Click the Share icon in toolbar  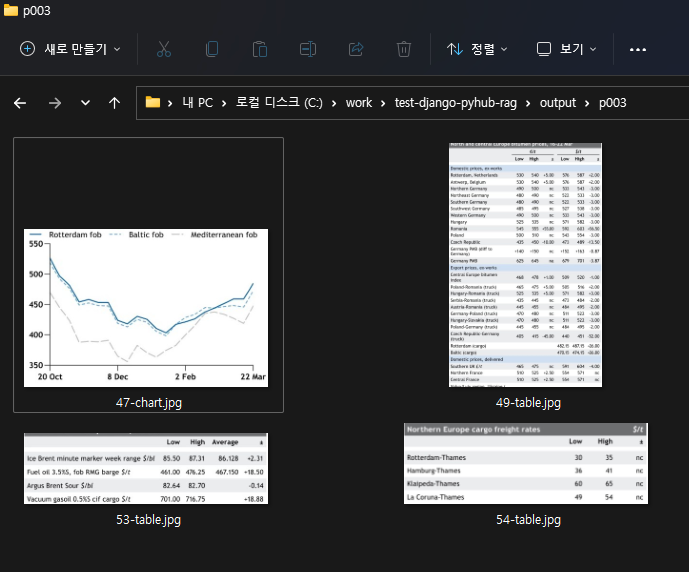[356, 49]
